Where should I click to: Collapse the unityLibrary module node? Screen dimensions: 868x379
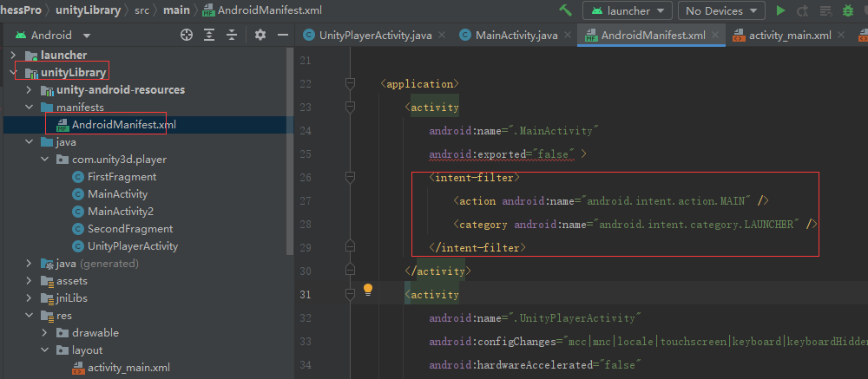[x=13, y=73]
